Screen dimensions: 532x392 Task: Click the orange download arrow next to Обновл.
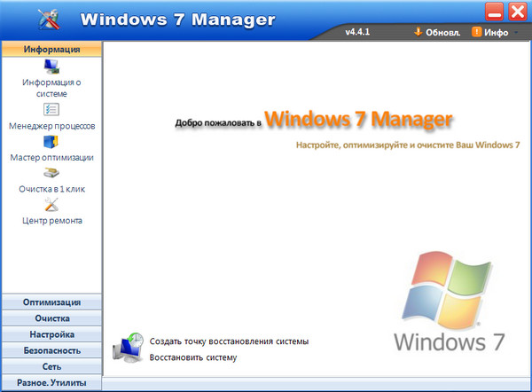click(418, 32)
